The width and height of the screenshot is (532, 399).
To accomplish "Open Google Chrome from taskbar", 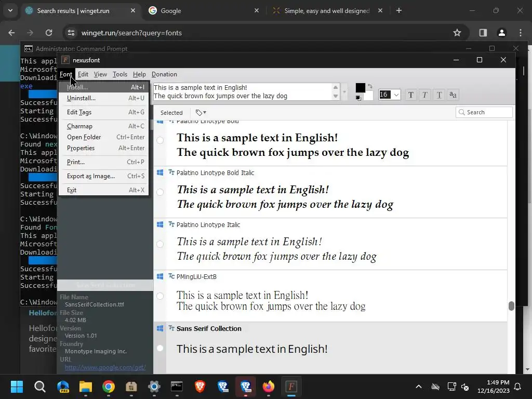I will 109,387.
